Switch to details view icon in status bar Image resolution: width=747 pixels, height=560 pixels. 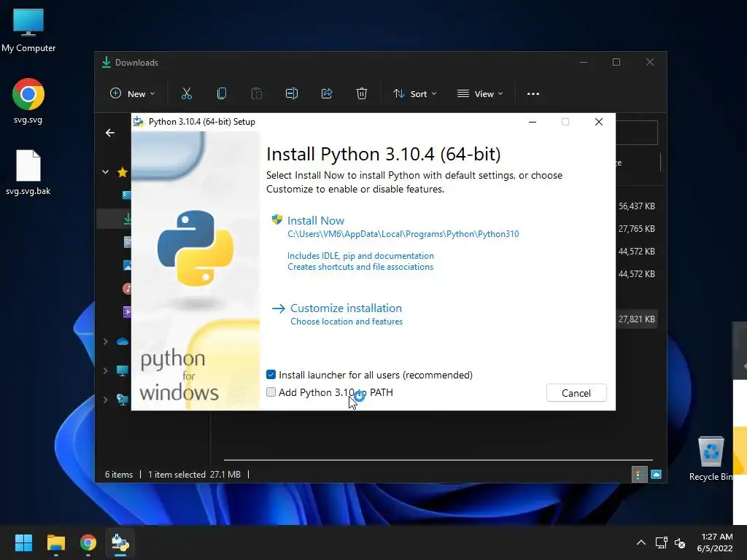[639, 474]
